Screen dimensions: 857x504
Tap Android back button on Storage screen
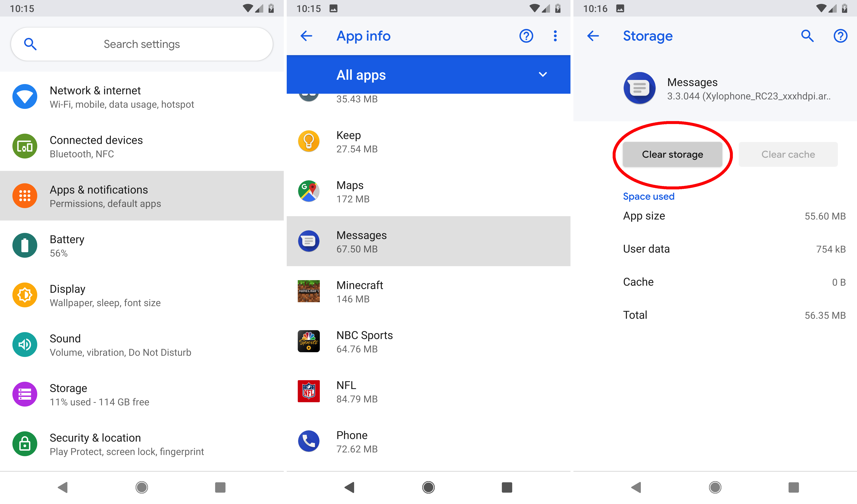(x=636, y=488)
